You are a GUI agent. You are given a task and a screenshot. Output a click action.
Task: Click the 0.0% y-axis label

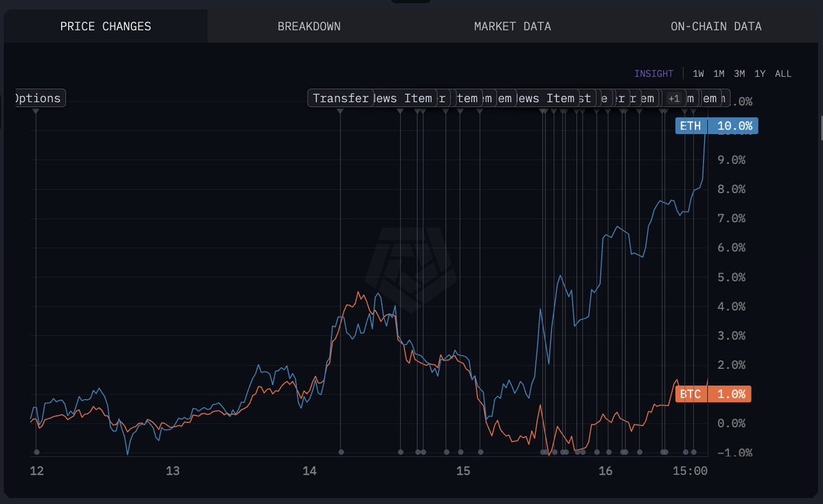(x=730, y=423)
